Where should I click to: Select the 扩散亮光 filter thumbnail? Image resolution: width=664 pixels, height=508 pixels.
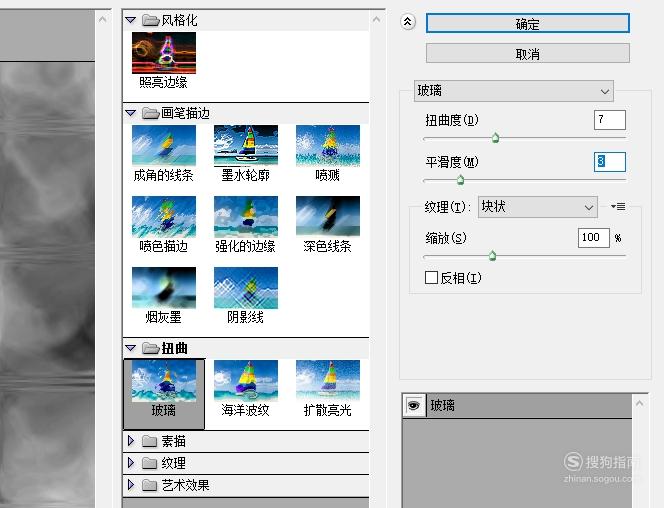328,381
